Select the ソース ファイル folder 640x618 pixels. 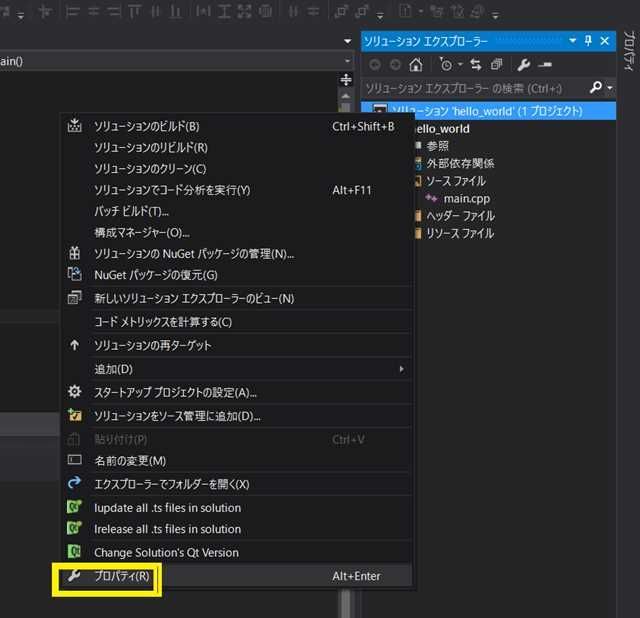point(456,181)
